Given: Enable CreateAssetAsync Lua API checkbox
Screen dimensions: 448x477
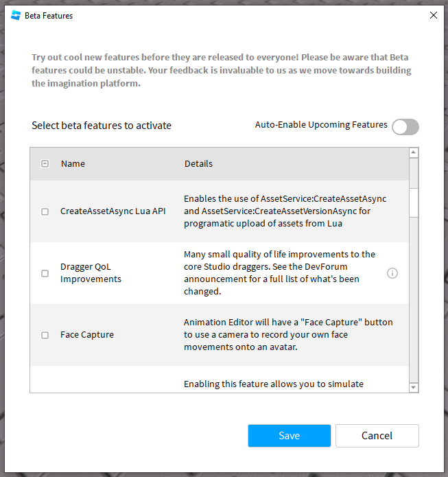Looking at the screenshot, I should (45, 211).
